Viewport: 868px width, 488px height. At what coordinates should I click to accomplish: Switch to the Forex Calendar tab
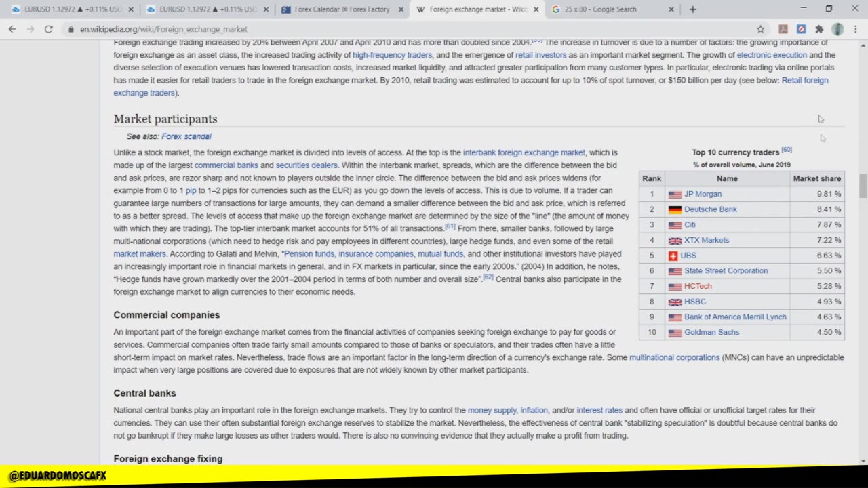click(342, 9)
